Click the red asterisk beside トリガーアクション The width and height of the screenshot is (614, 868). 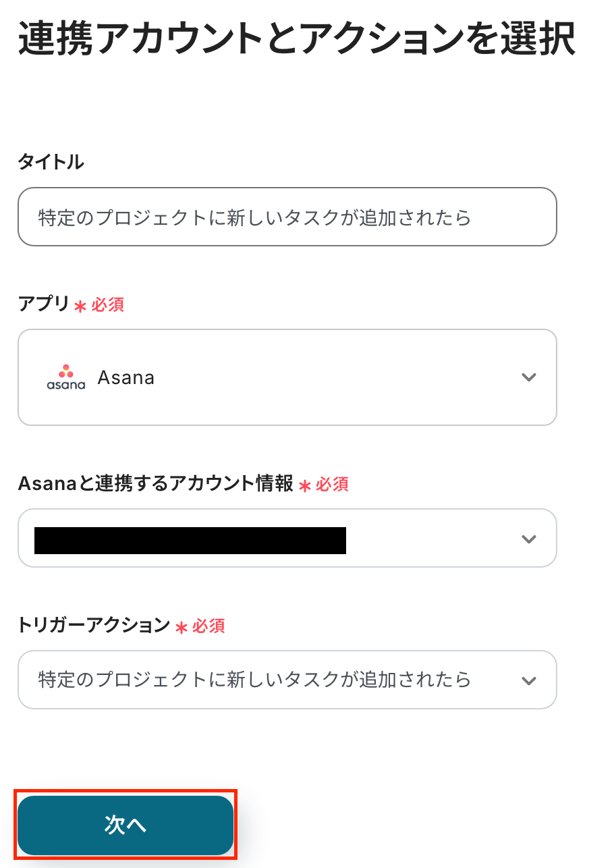point(181,628)
